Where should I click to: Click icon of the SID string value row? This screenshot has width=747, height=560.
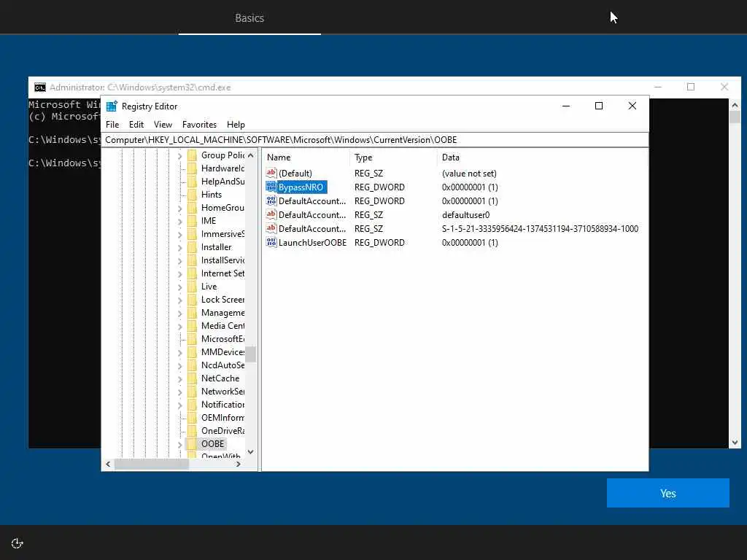coord(271,228)
